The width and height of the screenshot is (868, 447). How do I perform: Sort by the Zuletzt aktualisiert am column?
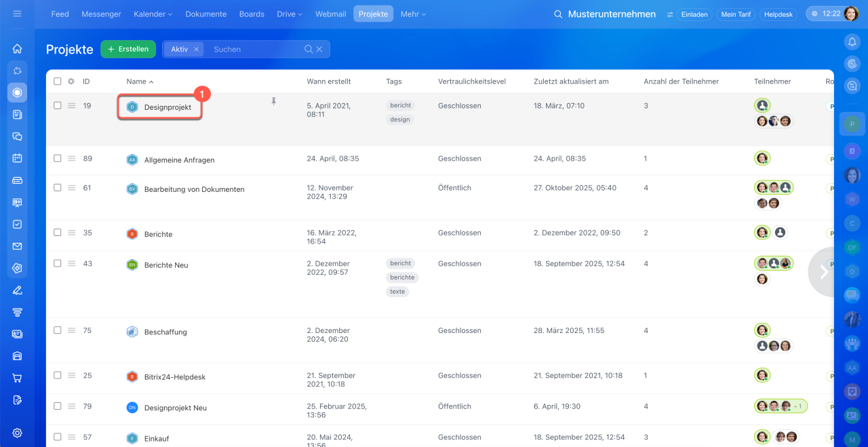pos(571,81)
